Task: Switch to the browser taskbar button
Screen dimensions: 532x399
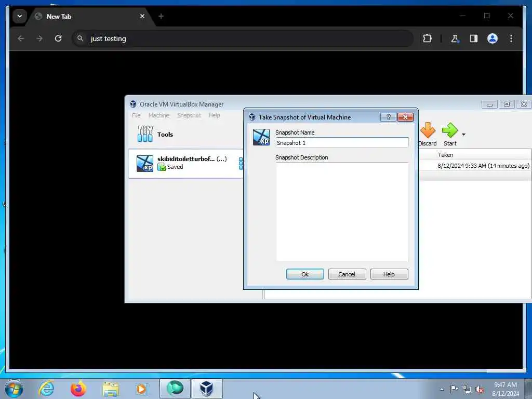Action: point(175,389)
